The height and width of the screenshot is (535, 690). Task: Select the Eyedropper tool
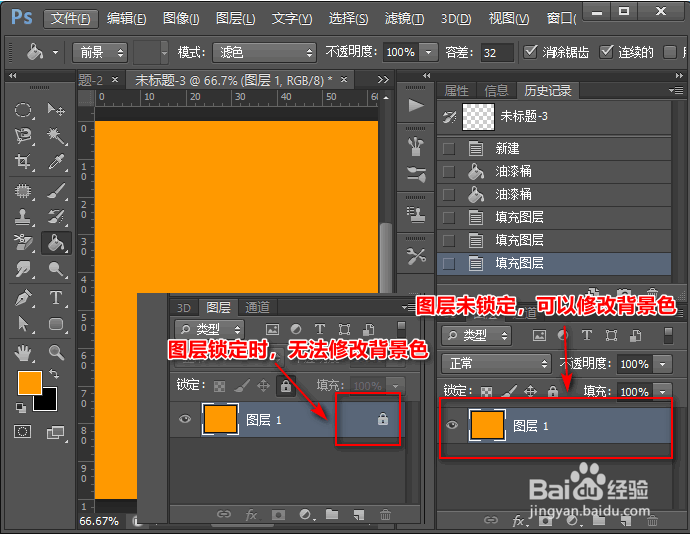point(56,162)
